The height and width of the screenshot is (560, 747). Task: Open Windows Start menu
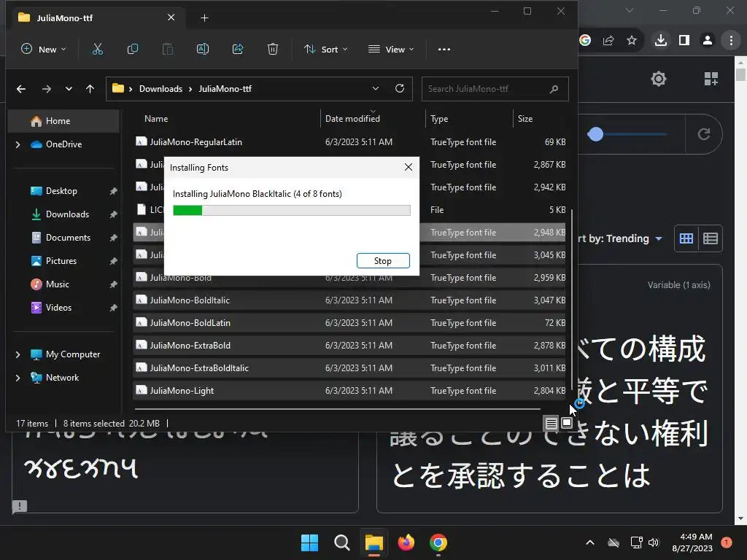pyautogui.click(x=309, y=542)
